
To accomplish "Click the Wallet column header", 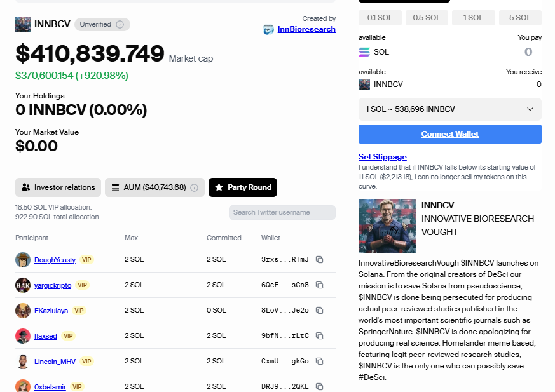I will 271,238.
